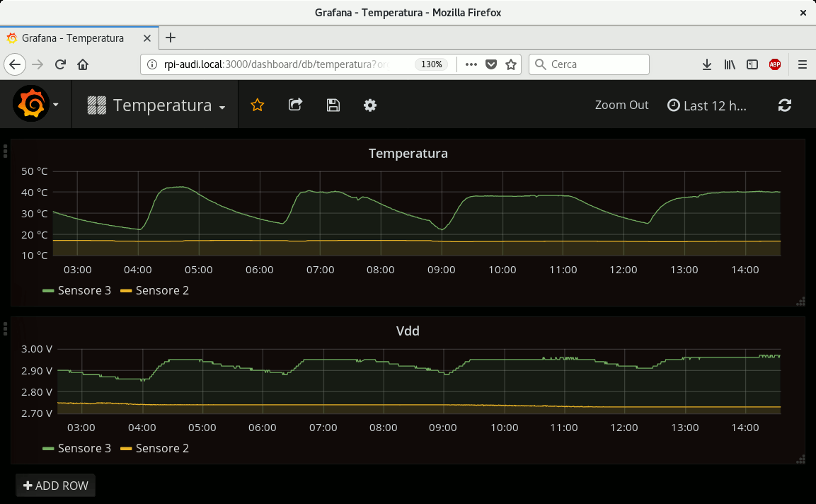This screenshot has width=816, height=504.
Task: Open dashboard settings gear
Action: click(370, 105)
